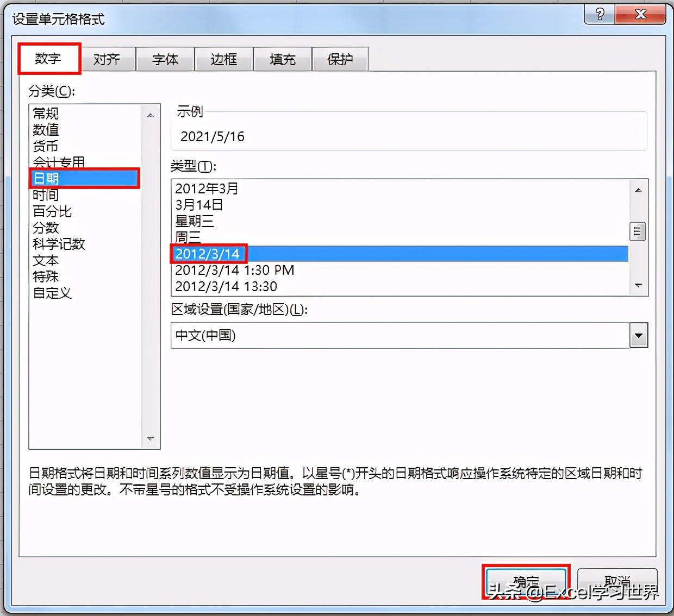Select 货币 category

pyautogui.click(x=45, y=146)
